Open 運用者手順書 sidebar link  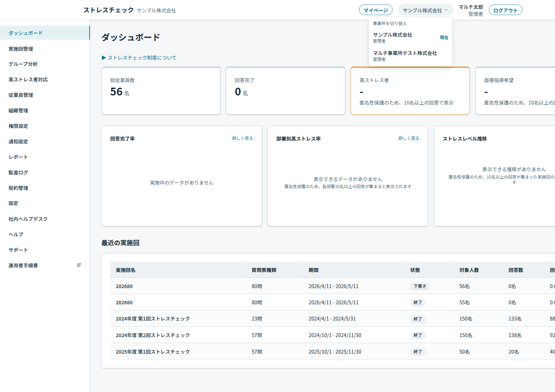coord(45,266)
